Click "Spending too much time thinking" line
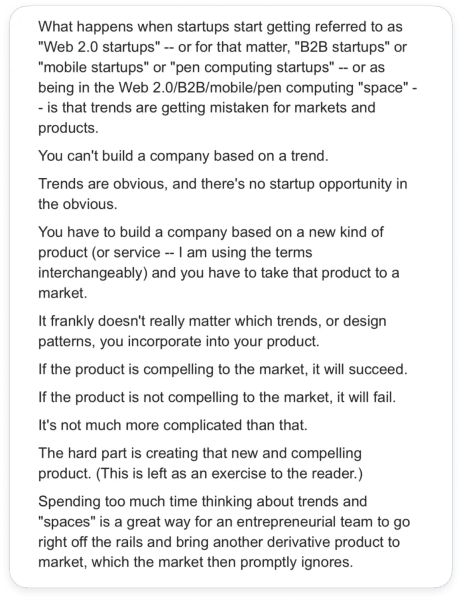 tap(202, 501)
